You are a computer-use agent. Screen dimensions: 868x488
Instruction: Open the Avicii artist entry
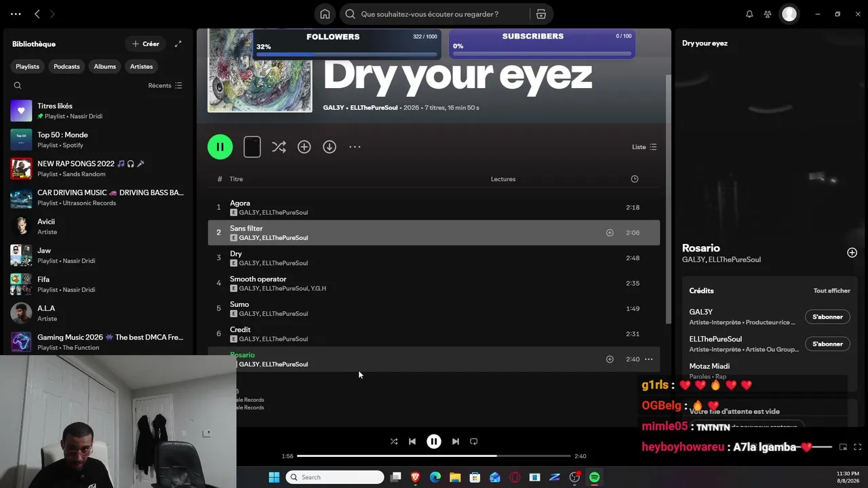pyautogui.click(x=98, y=226)
